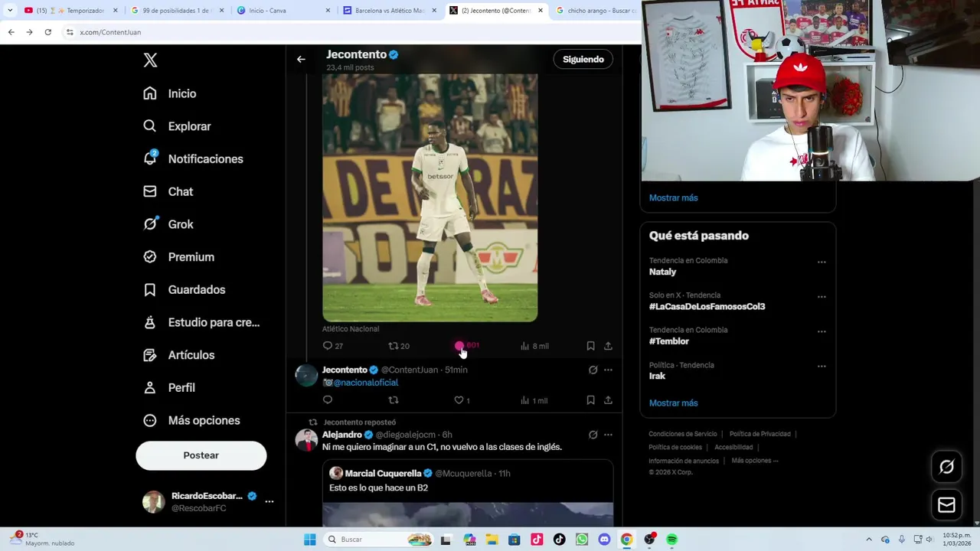Open the @nacionaloficial mention link

coord(365,383)
